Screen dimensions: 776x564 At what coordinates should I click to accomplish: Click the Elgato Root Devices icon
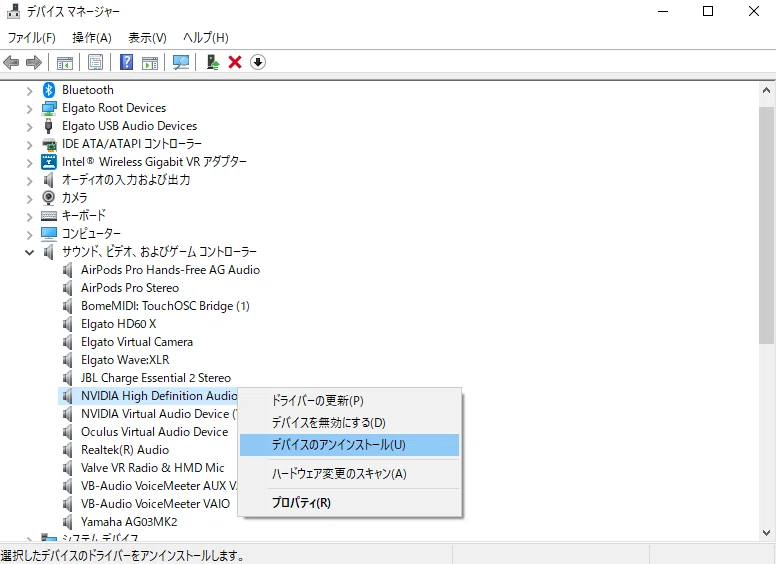point(49,108)
